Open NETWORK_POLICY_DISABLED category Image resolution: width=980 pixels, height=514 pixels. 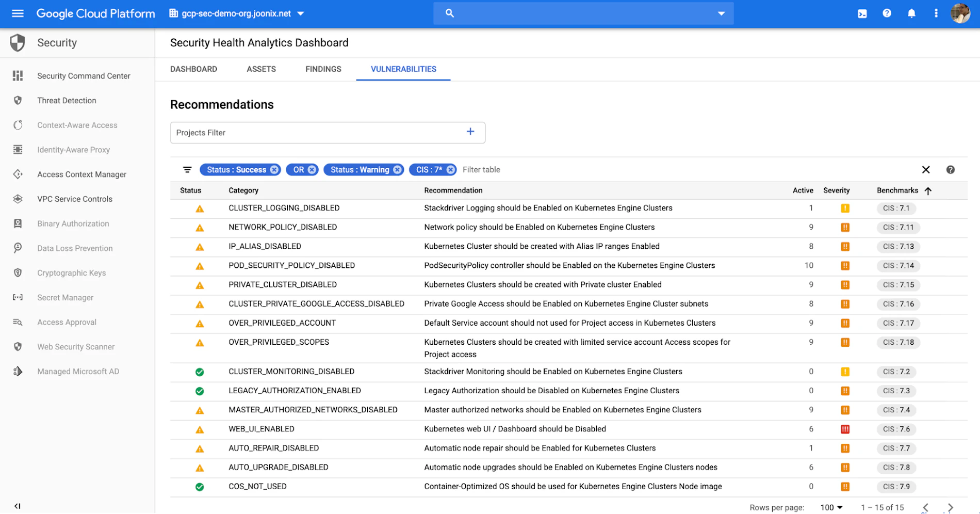click(283, 227)
